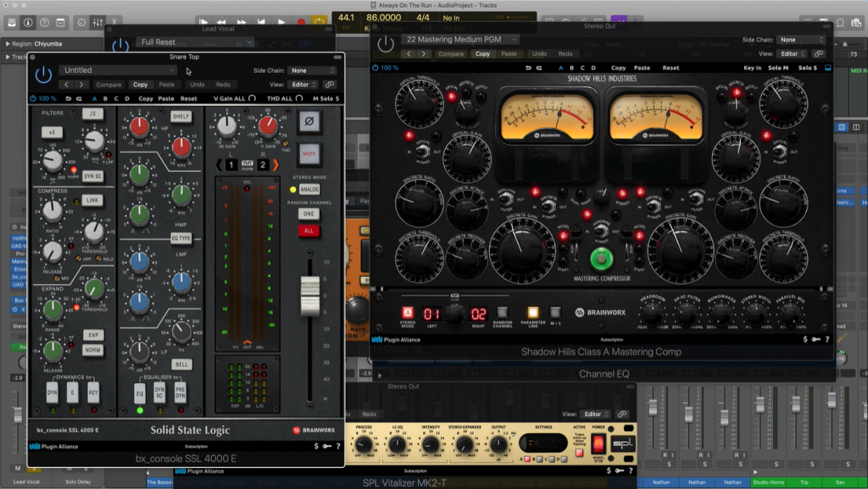This screenshot has height=489, width=868.
Task: Click Compare in the Snare Top plugin header
Action: pos(108,85)
